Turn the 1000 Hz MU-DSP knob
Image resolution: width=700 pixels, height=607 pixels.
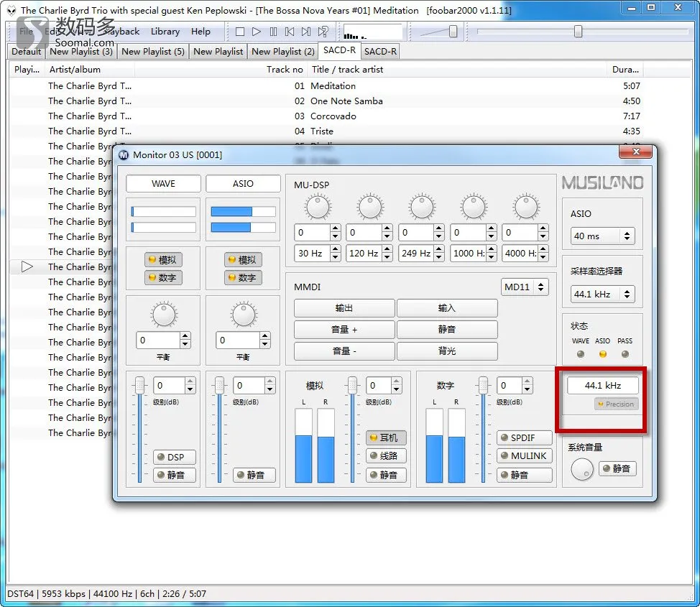click(x=474, y=207)
